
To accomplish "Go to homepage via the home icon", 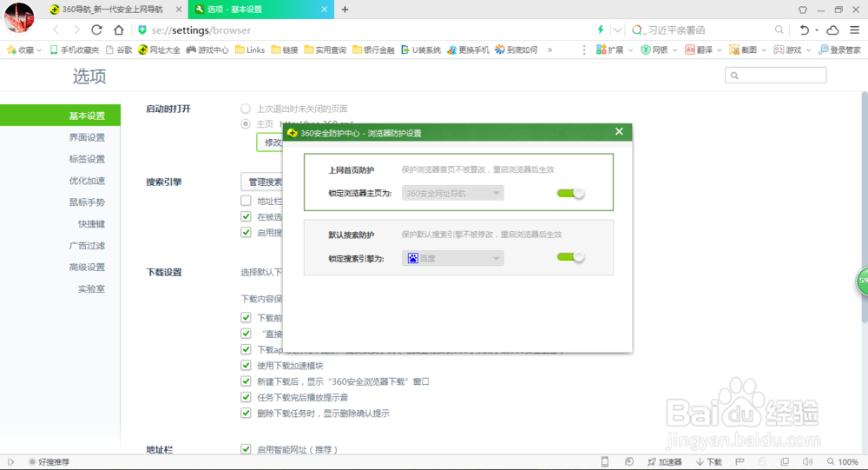I will 118,30.
